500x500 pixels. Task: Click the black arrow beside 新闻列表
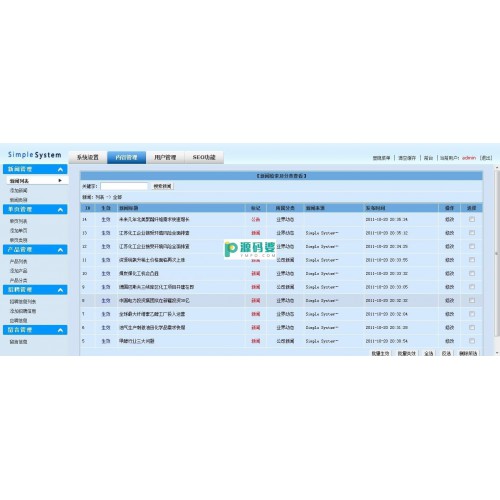pyautogui.click(x=60, y=181)
